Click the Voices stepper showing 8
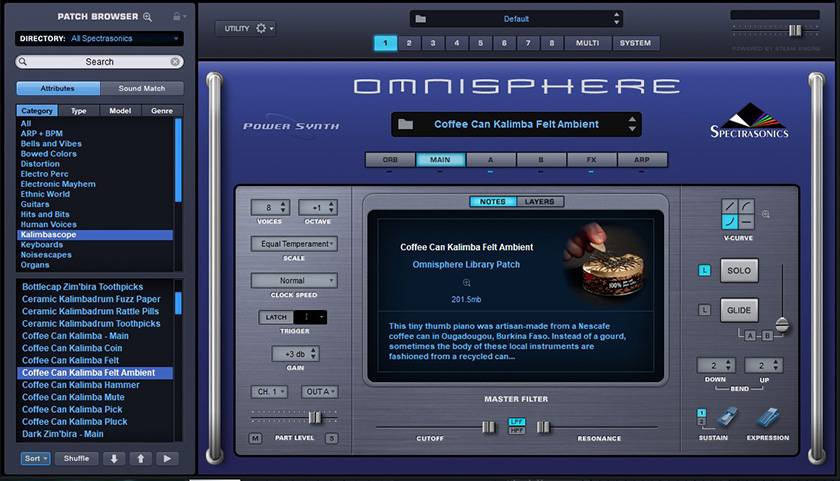This screenshot has width=840, height=481. [x=271, y=207]
